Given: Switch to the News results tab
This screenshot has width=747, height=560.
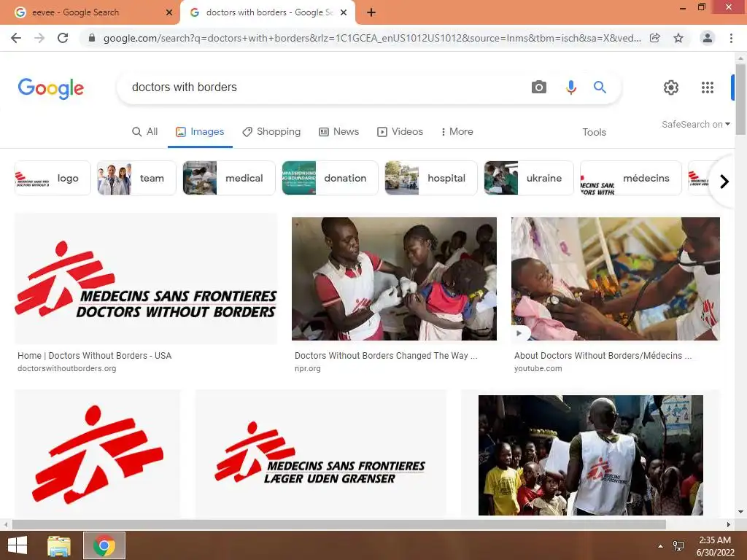Looking at the screenshot, I should [338, 131].
